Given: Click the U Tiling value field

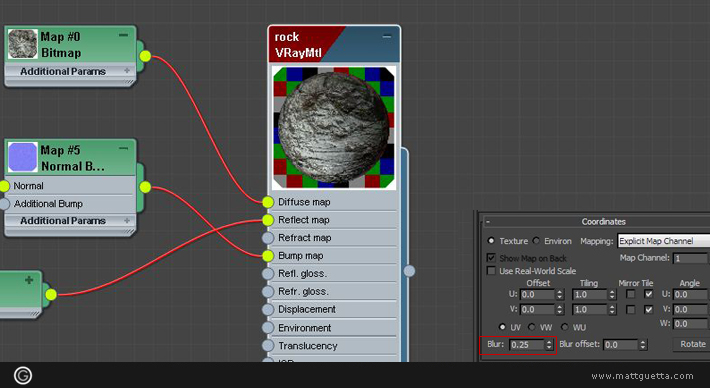Looking at the screenshot, I should click(x=590, y=294).
